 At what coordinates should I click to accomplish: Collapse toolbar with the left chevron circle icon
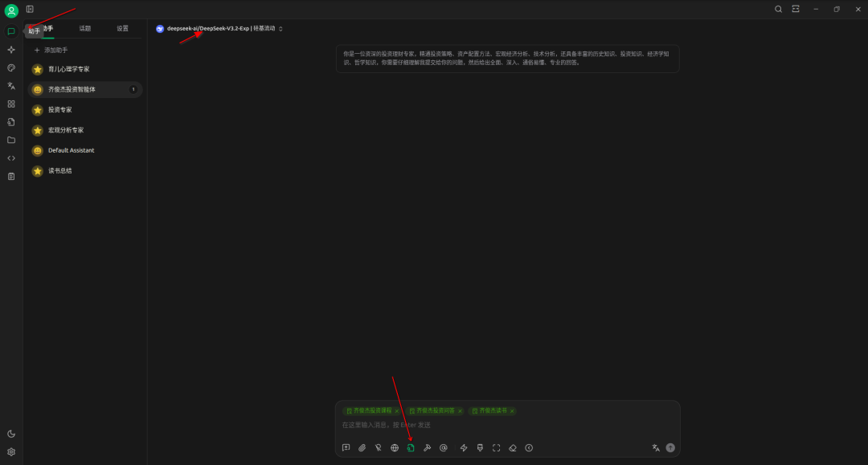click(x=529, y=448)
